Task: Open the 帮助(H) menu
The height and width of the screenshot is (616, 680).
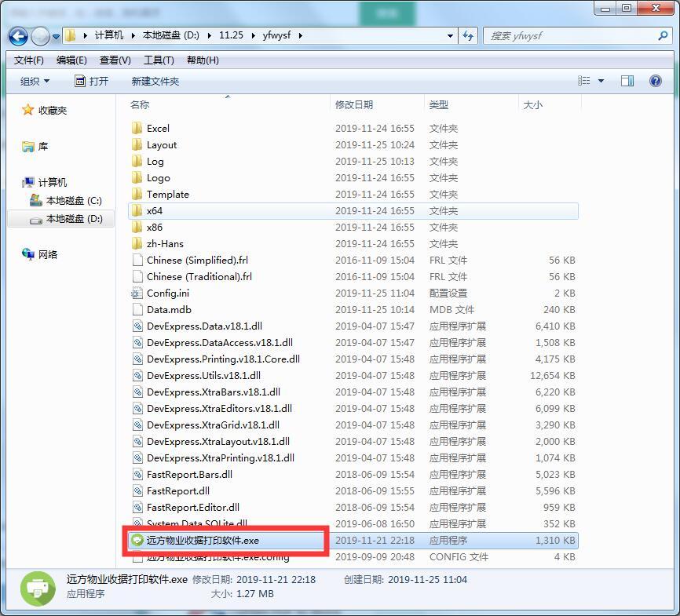Action: click(x=203, y=60)
